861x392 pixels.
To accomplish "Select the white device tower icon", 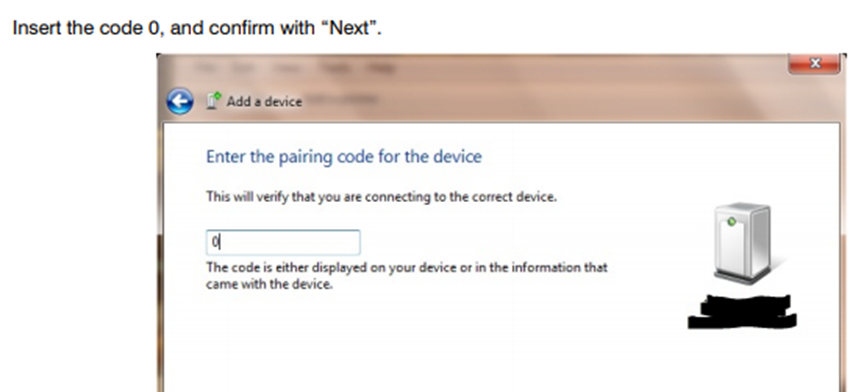I will click(x=742, y=243).
